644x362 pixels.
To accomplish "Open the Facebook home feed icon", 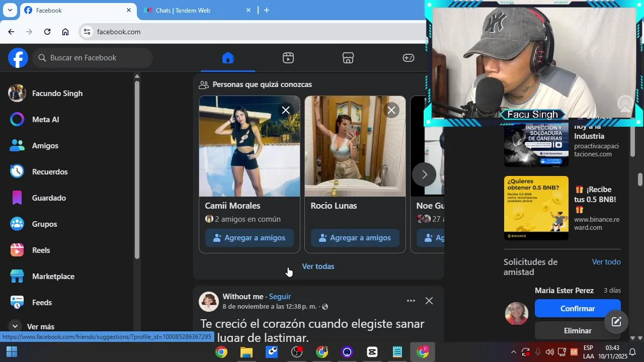I will click(228, 58).
